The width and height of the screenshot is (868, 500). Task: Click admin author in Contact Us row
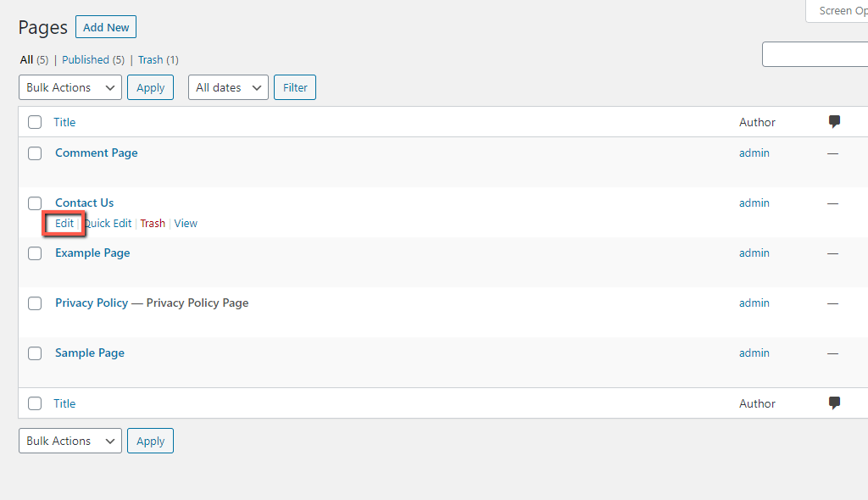click(x=754, y=203)
